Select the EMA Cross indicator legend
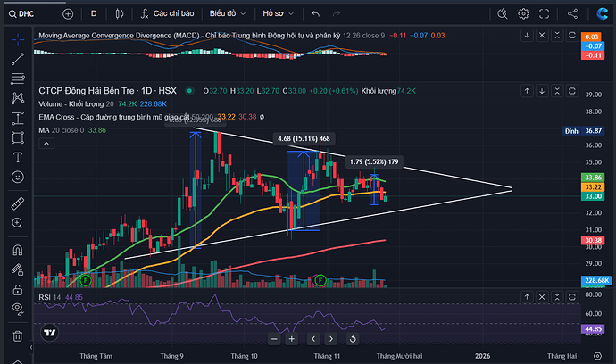Screen dimensions: 616x364 coord(114,117)
